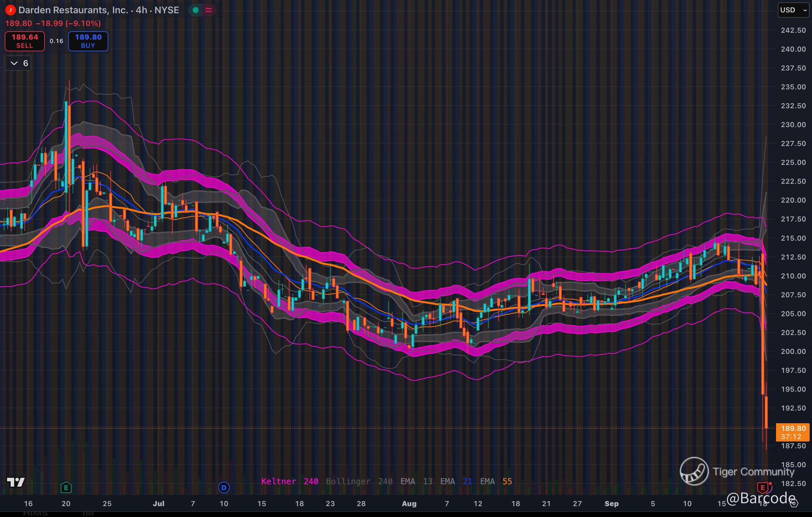Click the blue dividend D marker
This screenshot has height=517, width=812.
(224, 487)
